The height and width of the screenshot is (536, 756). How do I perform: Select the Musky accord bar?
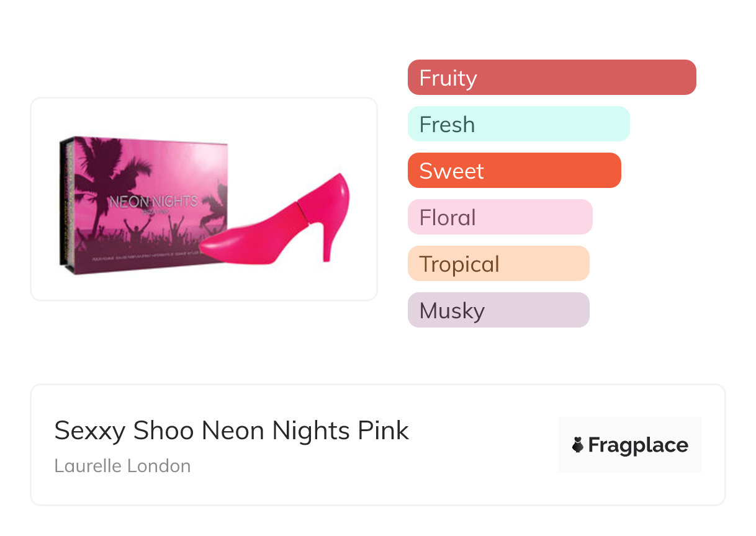498,310
